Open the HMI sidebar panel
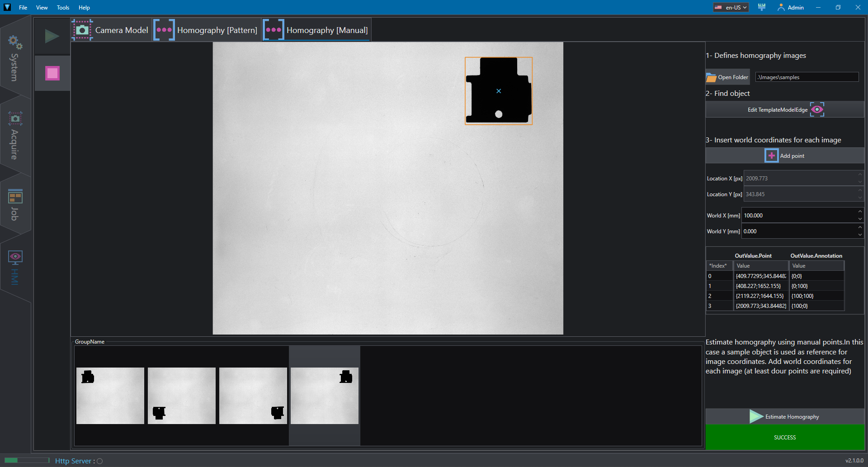The image size is (868, 467). (14, 268)
